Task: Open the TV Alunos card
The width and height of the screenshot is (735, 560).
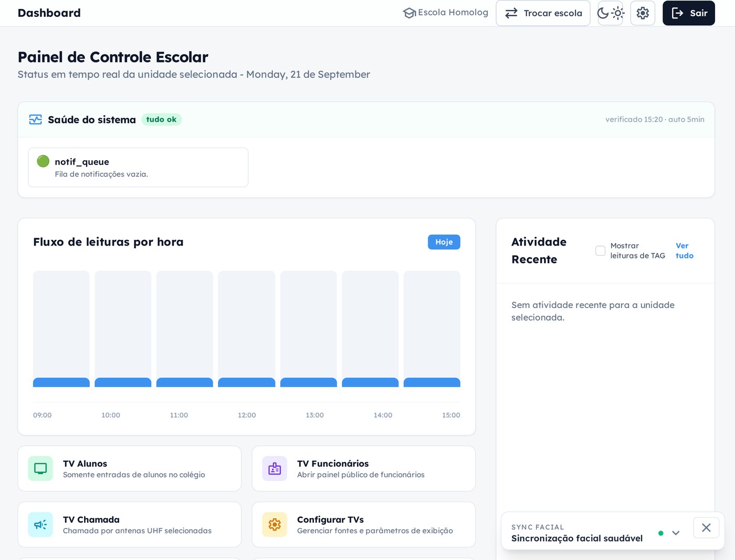Action: tap(130, 469)
